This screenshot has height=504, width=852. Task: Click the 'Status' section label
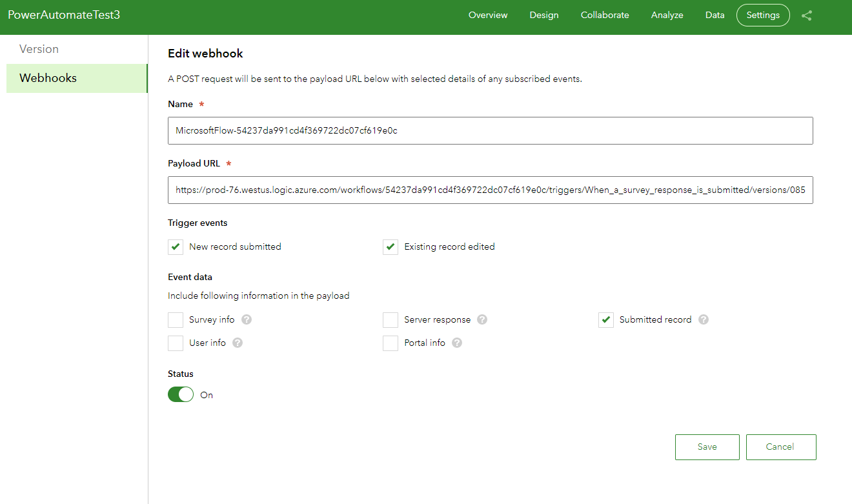181,374
